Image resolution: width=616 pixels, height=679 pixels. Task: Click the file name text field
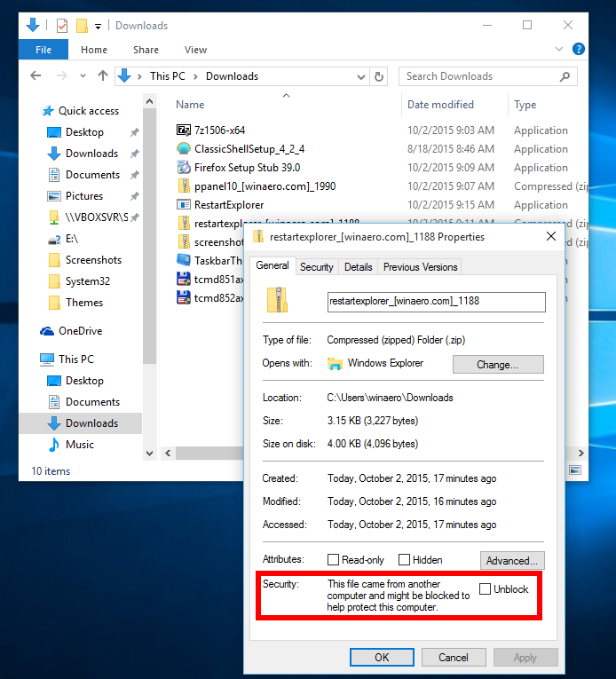pyautogui.click(x=436, y=301)
